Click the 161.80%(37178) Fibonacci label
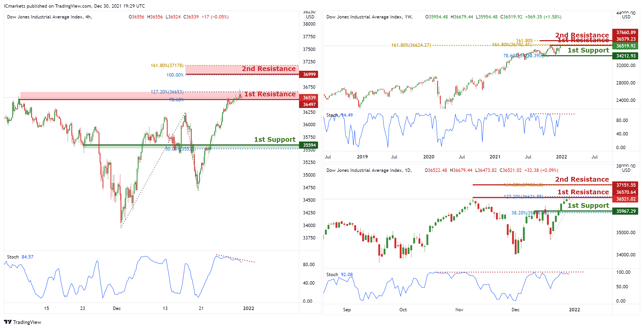This screenshot has width=644, height=329. coord(167,65)
